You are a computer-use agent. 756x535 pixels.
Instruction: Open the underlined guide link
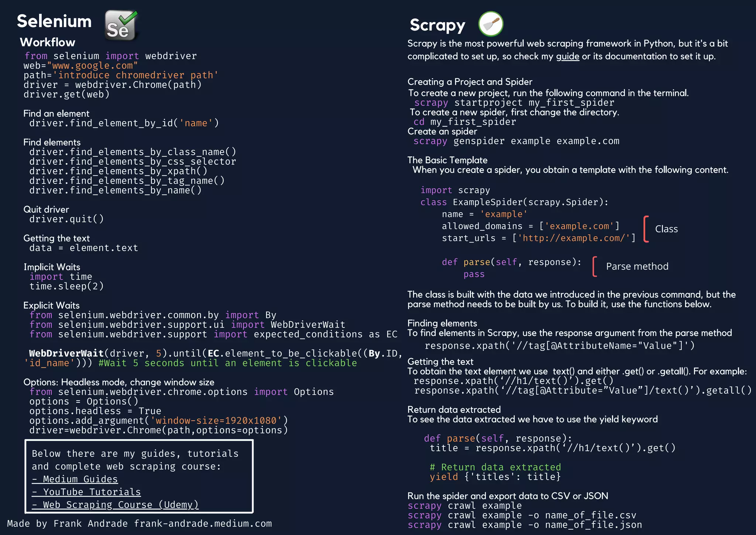pyautogui.click(x=567, y=56)
